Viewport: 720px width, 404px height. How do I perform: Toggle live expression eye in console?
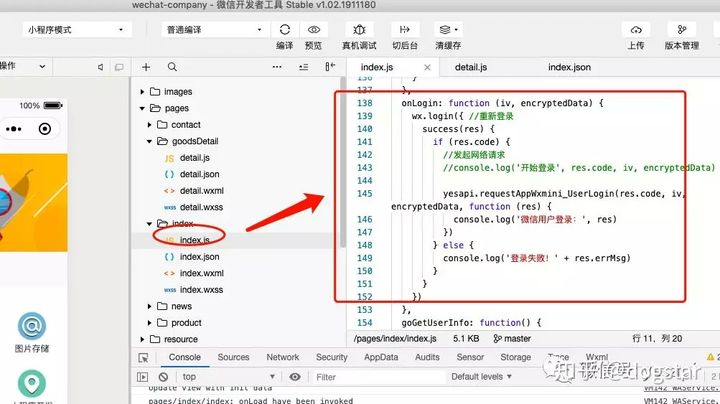tap(295, 377)
